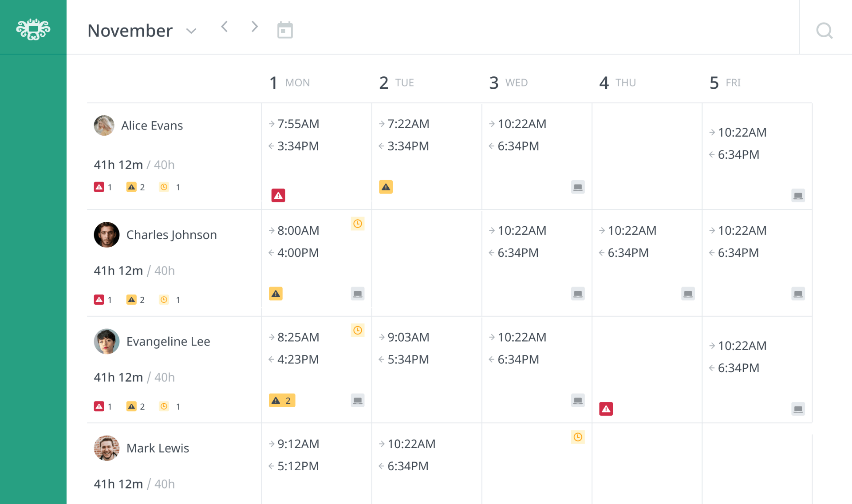Click the clock icon on Mark Lewis's Wednesday cell
The height and width of the screenshot is (504, 852).
pyautogui.click(x=578, y=437)
